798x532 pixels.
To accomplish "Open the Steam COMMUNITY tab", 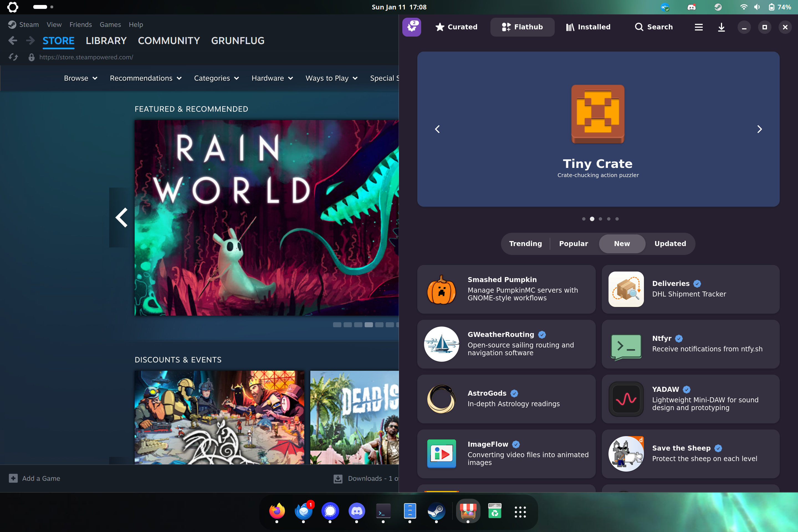I will (169, 41).
